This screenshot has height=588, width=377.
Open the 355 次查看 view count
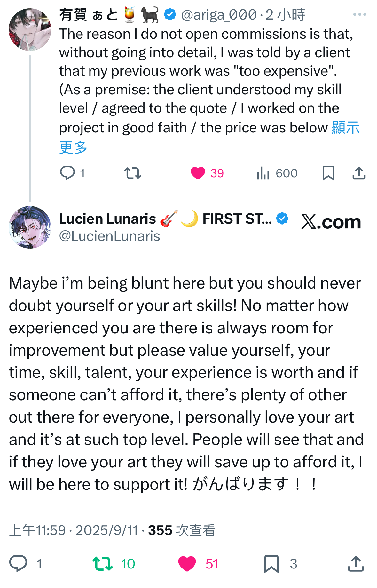tap(181, 530)
